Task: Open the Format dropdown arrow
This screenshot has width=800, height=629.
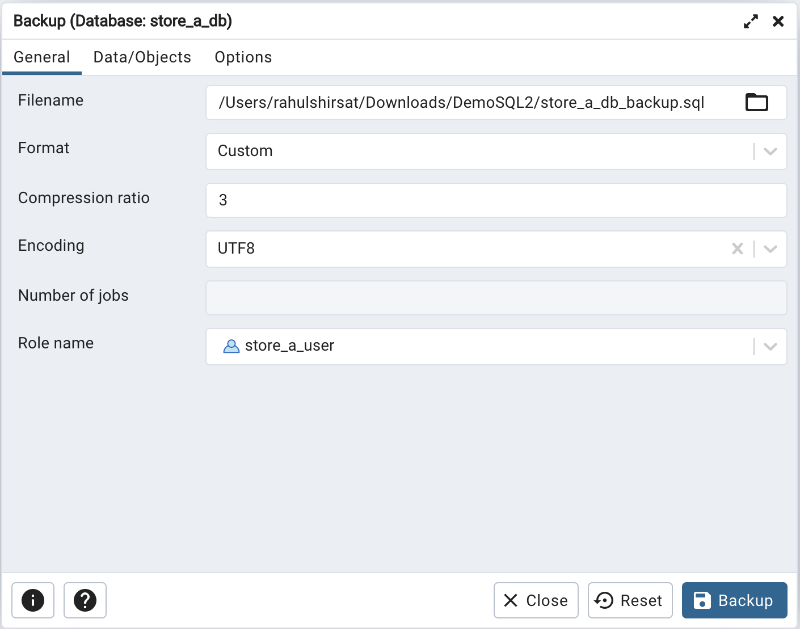Action: 770,150
